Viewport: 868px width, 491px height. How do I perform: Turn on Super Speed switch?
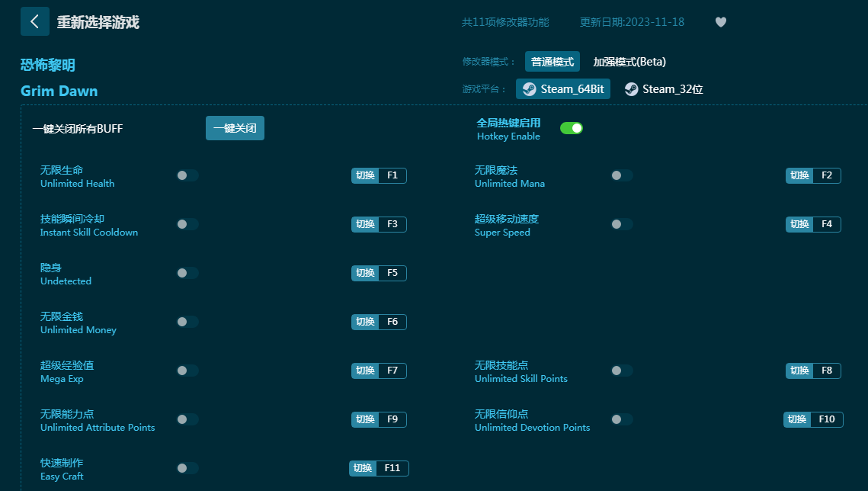click(622, 224)
